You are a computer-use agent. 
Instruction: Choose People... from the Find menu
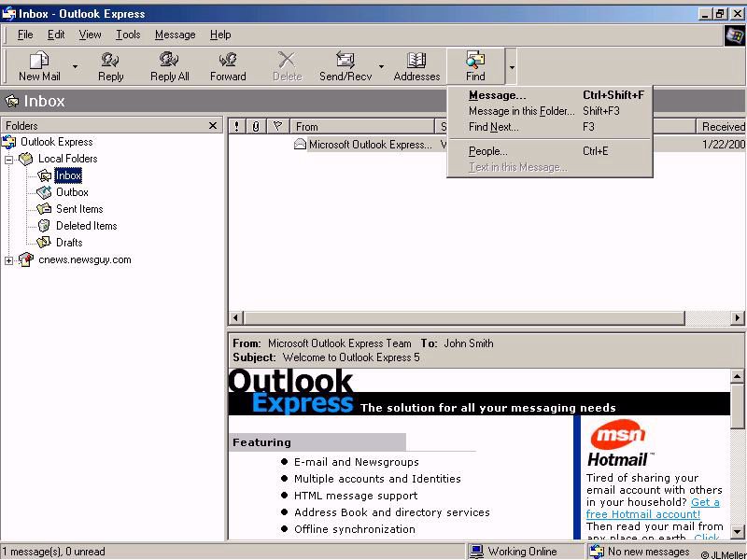click(x=487, y=151)
